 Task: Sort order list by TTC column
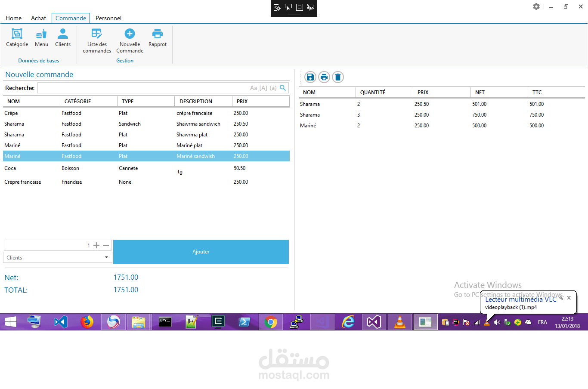click(556, 92)
